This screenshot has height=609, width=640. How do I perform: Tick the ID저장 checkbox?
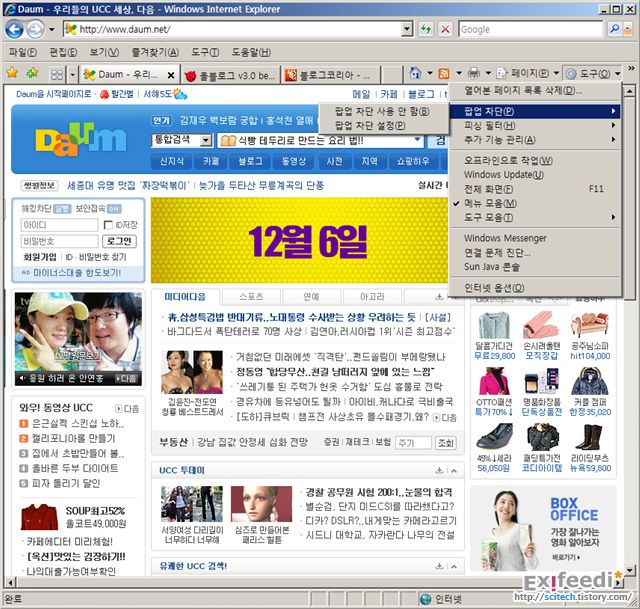click(x=108, y=225)
